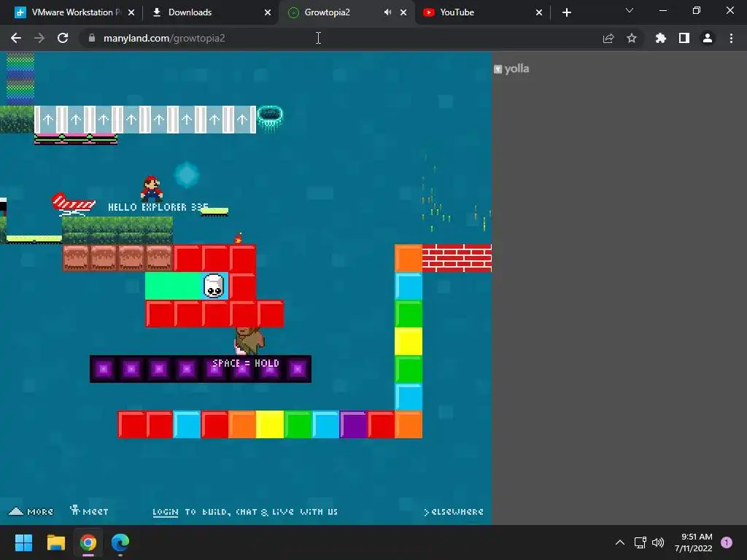This screenshot has width=747, height=560.
Task: Mute audio on the Growtopia2 tab
Action: click(387, 12)
